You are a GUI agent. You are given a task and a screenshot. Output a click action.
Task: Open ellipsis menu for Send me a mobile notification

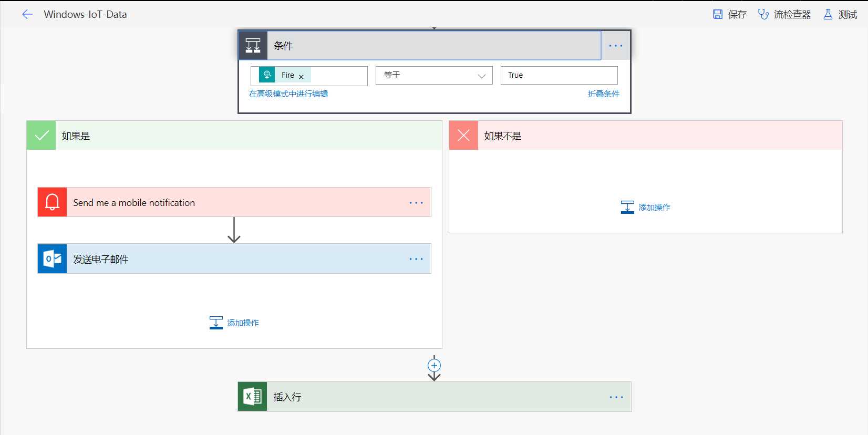(416, 203)
